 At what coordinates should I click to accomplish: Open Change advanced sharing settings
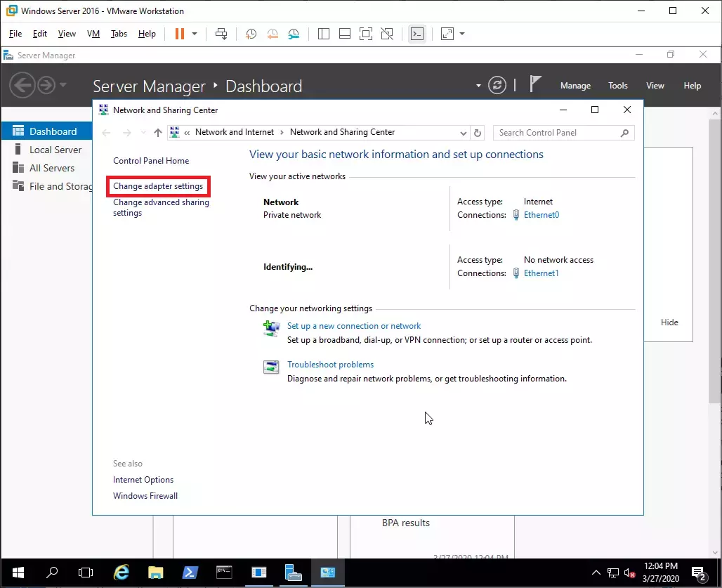coord(161,208)
